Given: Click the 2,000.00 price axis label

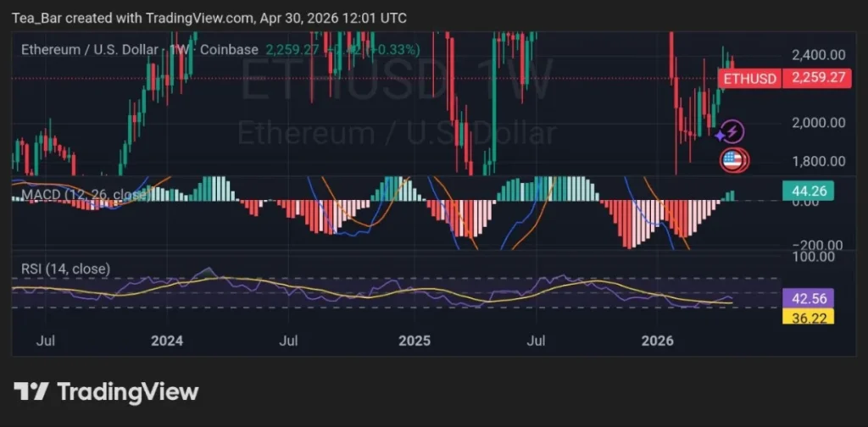Looking at the screenshot, I should tap(819, 122).
